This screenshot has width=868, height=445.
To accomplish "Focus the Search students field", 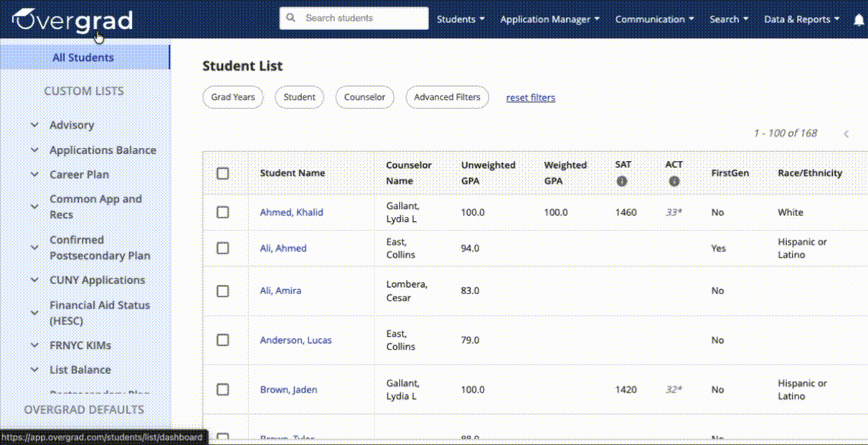I will click(x=354, y=18).
